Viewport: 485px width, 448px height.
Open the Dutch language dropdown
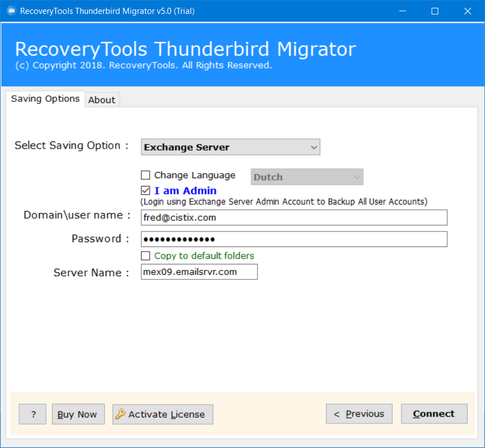[307, 177]
